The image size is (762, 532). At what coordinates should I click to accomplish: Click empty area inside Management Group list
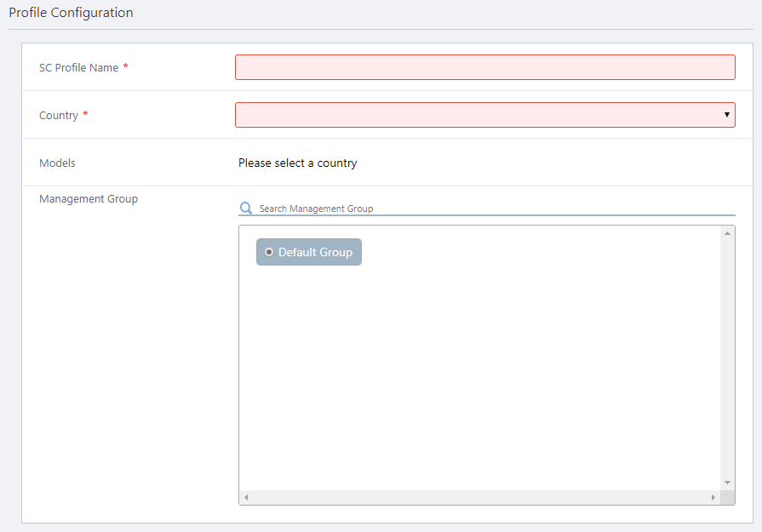(x=477, y=375)
